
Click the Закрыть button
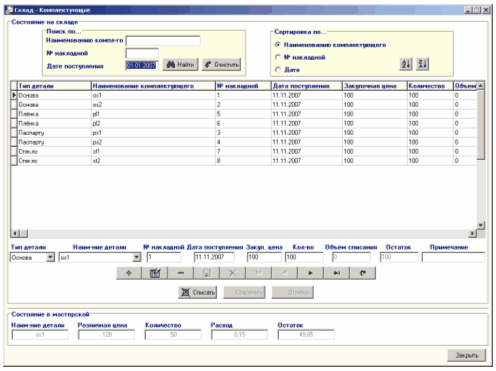tap(466, 355)
